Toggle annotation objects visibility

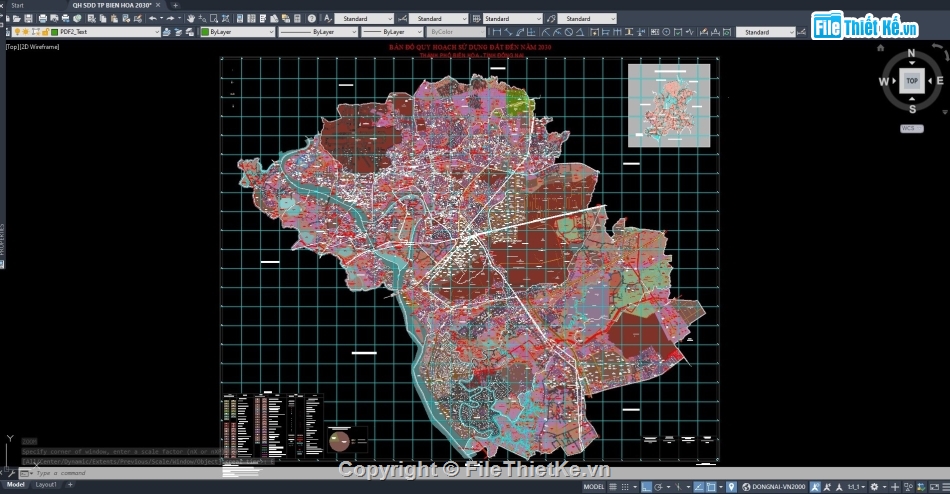(814, 487)
